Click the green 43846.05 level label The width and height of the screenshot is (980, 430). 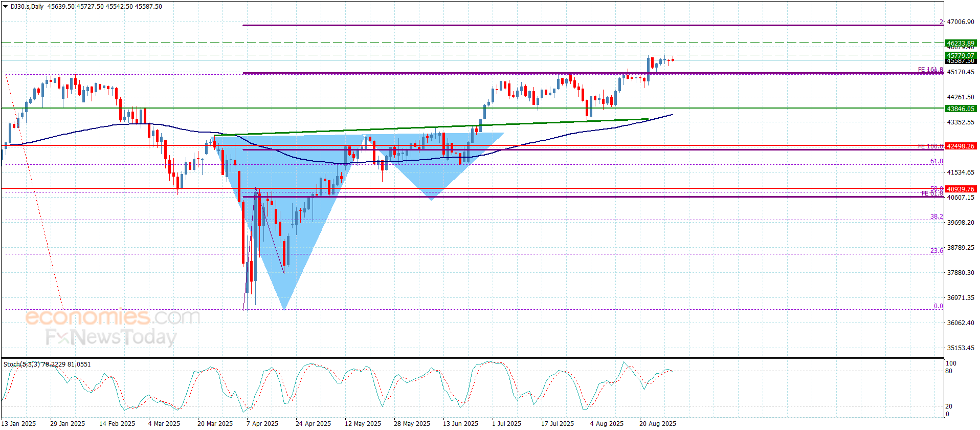[960, 109]
